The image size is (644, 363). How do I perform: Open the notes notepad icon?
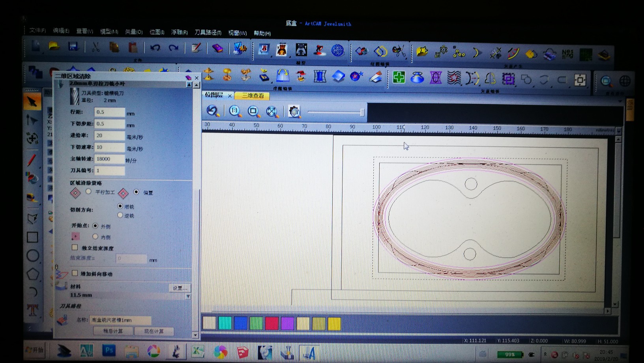(196, 48)
